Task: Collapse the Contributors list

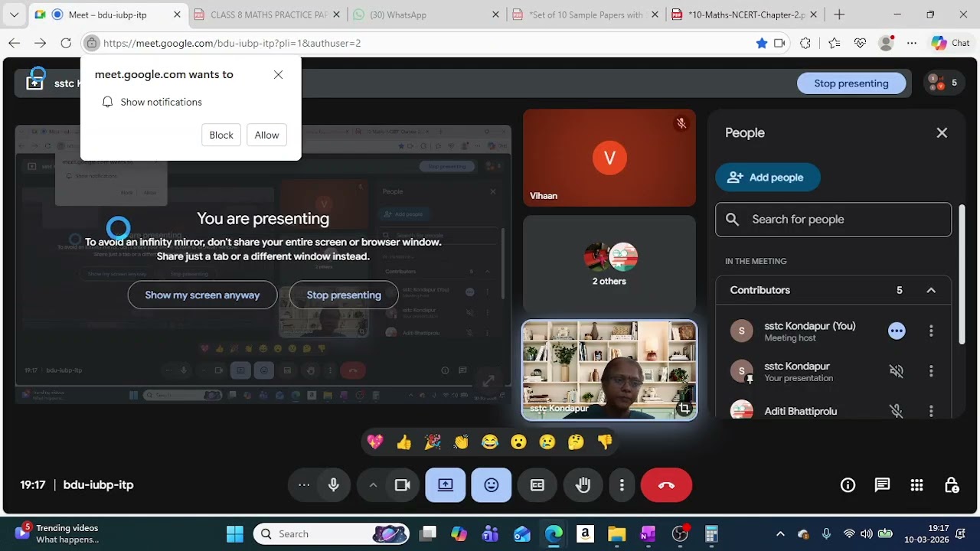Action: point(931,290)
